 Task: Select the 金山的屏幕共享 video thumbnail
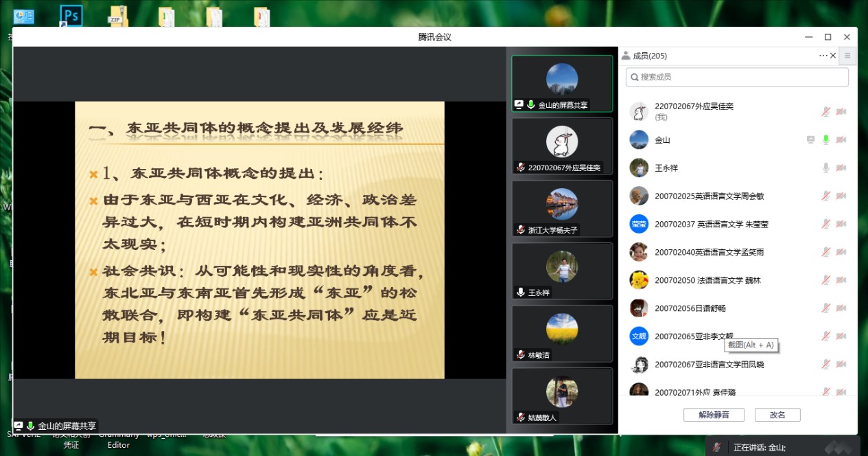click(562, 84)
